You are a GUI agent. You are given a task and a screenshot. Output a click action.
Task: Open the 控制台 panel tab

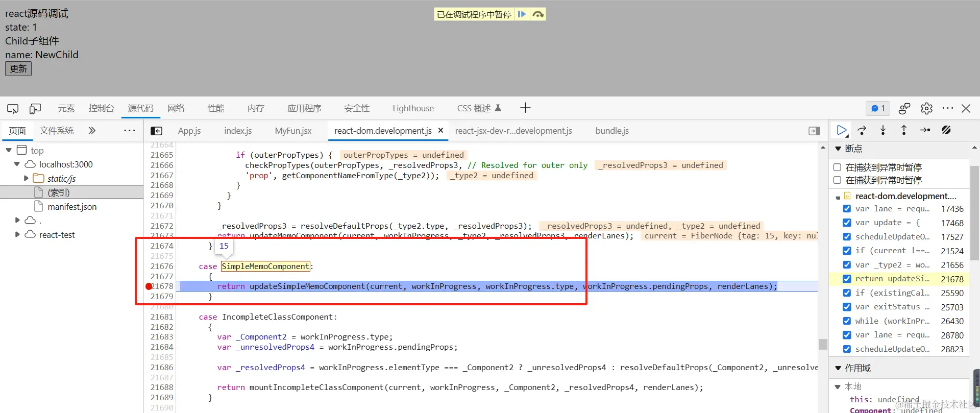pos(102,108)
